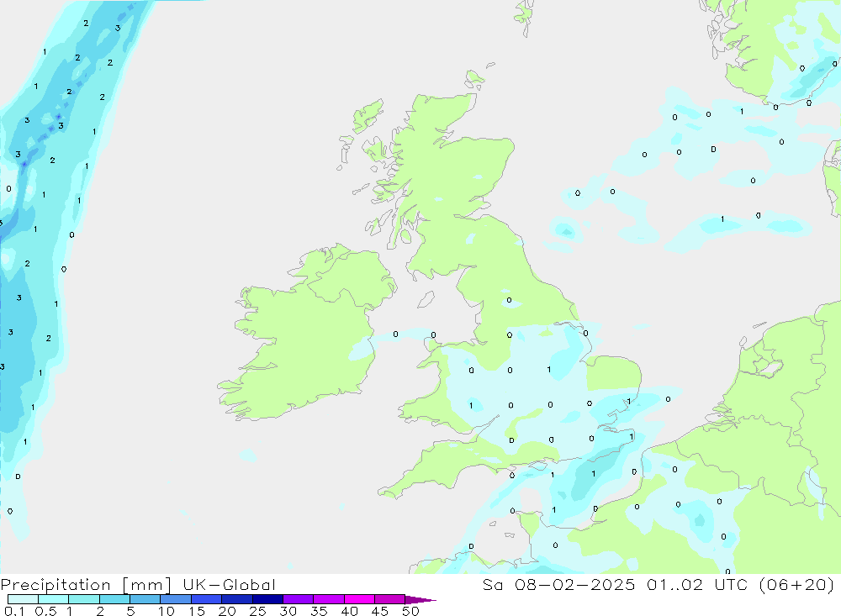Click the 30–35 mm purple legend swatch
Image resolution: width=841 pixels, height=616 pixels.
pos(299,599)
